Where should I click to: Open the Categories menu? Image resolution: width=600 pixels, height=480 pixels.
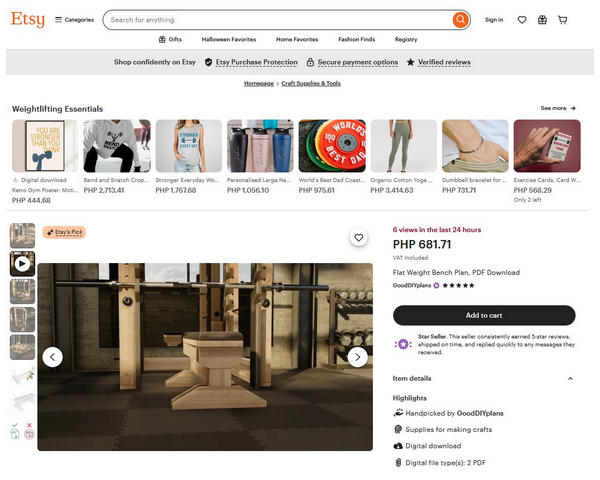tap(74, 20)
